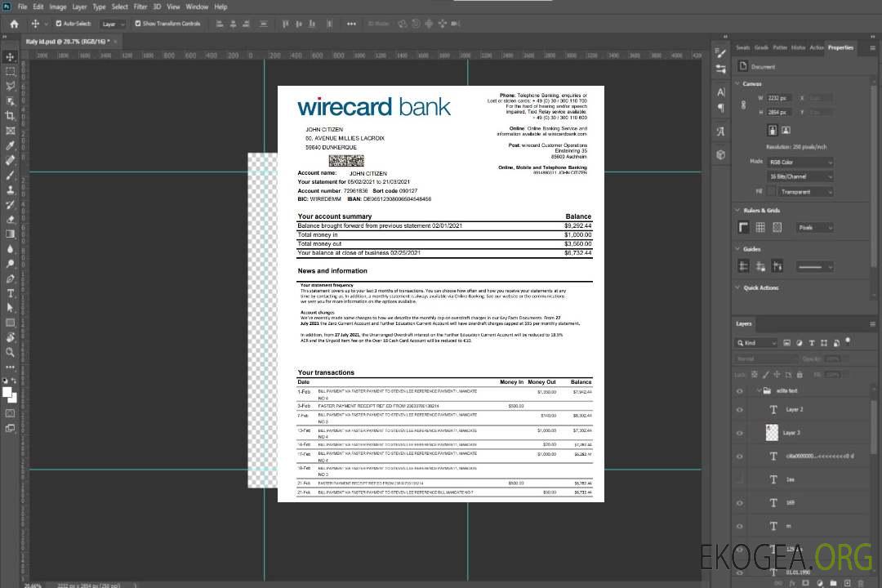Select the Clone Stamp tool
The height and width of the screenshot is (588, 882).
click(10, 189)
